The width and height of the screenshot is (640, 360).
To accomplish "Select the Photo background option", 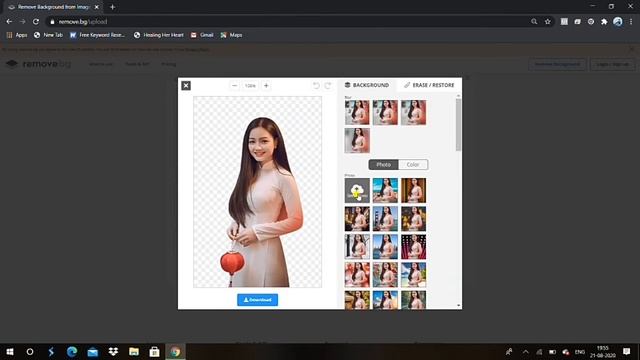I will [383, 164].
